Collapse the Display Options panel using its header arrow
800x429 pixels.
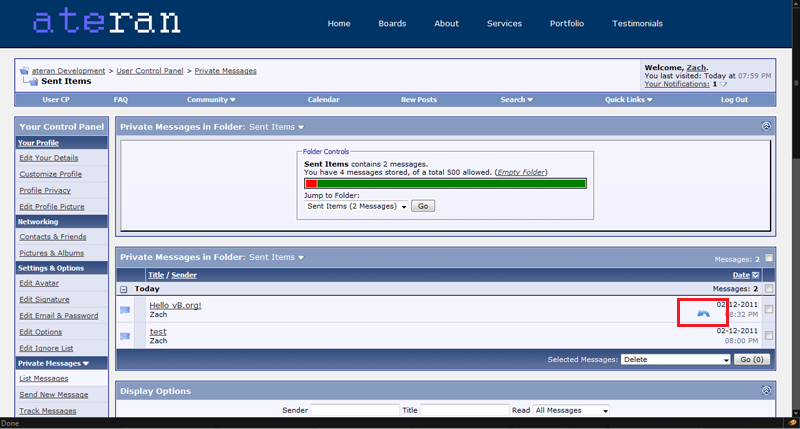click(766, 390)
